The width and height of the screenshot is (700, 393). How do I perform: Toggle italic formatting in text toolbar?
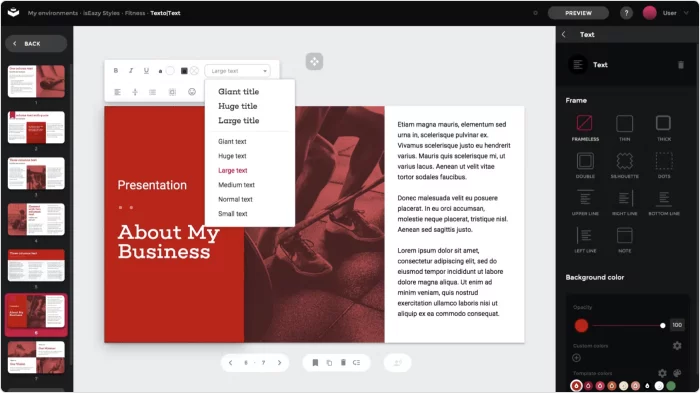point(131,71)
